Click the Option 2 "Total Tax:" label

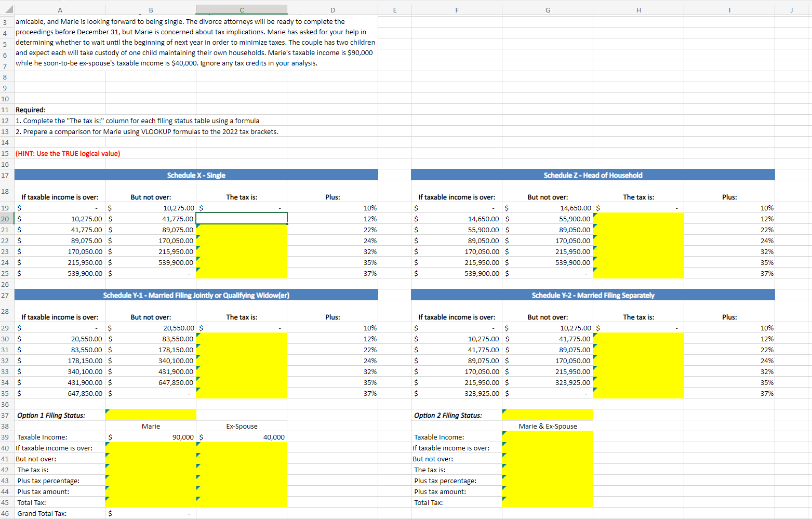tap(429, 502)
